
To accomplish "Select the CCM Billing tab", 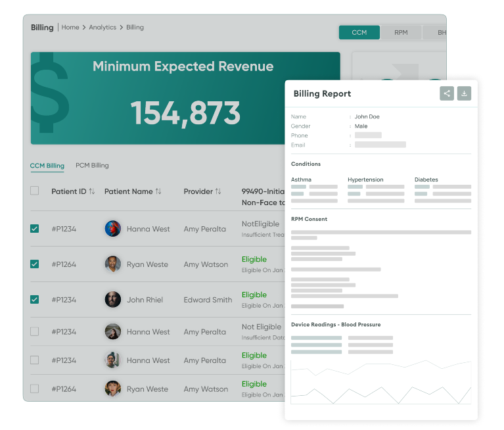I will coord(47,166).
